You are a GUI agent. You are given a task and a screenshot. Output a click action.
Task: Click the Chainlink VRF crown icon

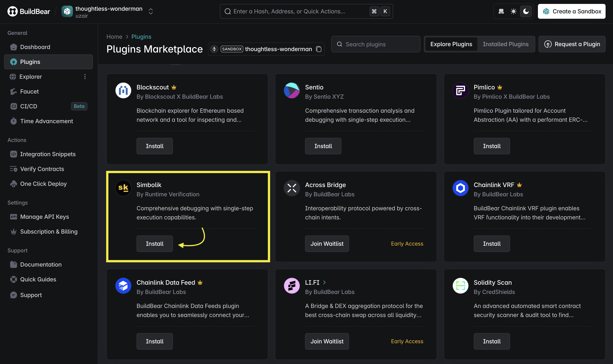click(519, 185)
